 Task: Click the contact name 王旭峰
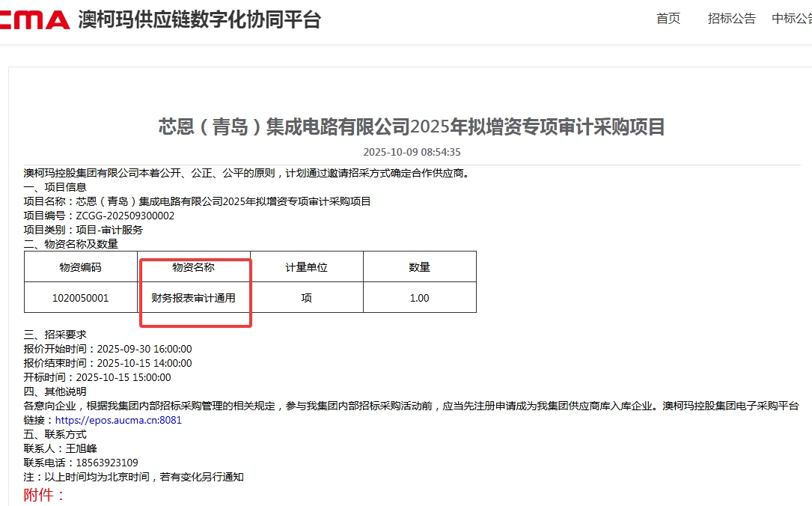point(82,448)
